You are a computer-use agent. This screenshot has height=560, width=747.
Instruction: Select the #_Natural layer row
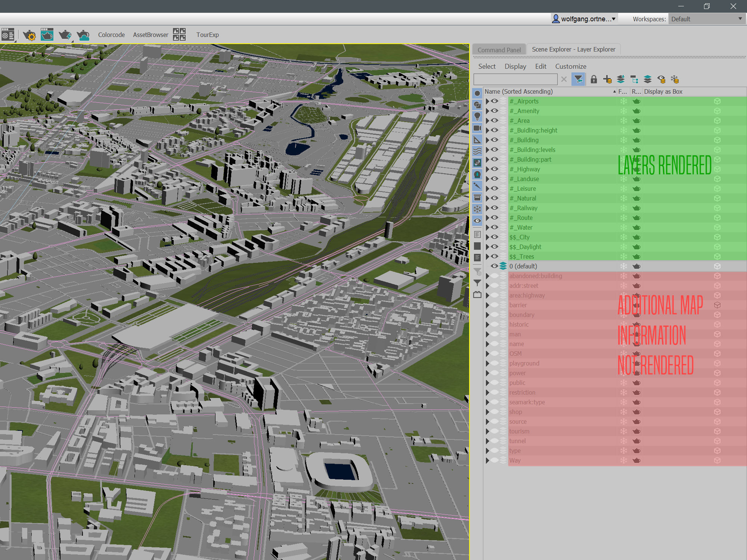(615, 198)
